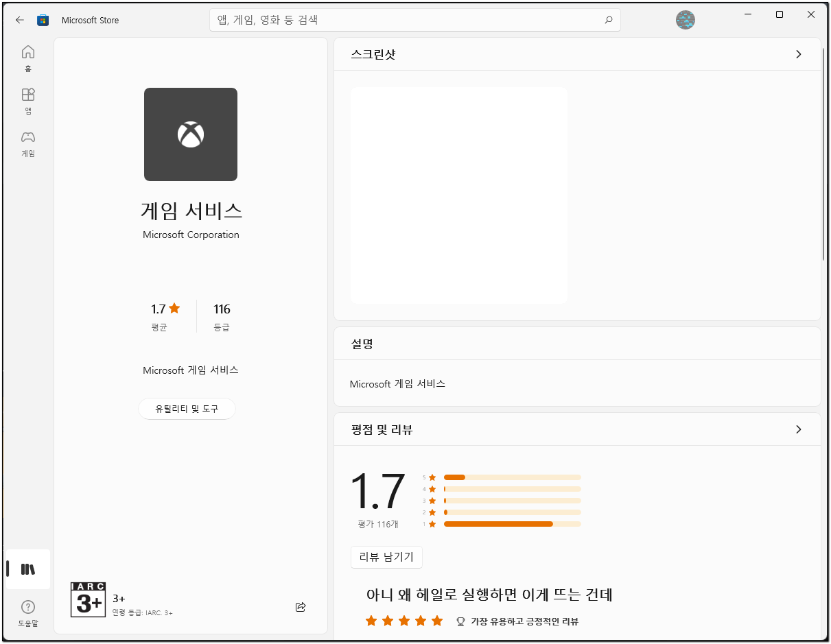Click the IARC 3+ rating badge
The image size is (831, 644).
88,600
